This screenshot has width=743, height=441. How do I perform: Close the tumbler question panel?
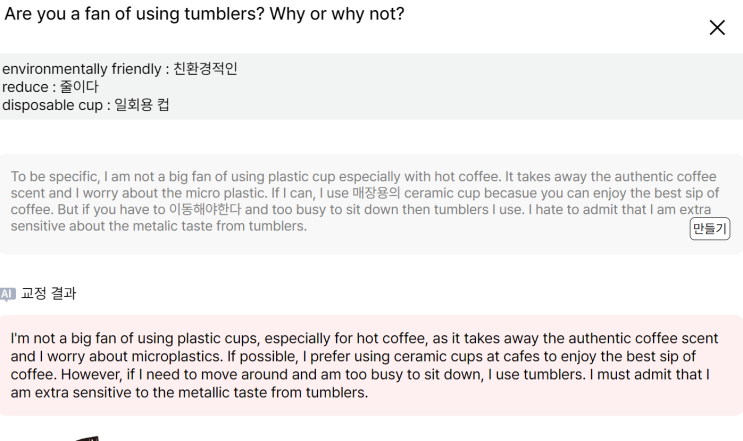pos(717,28)
